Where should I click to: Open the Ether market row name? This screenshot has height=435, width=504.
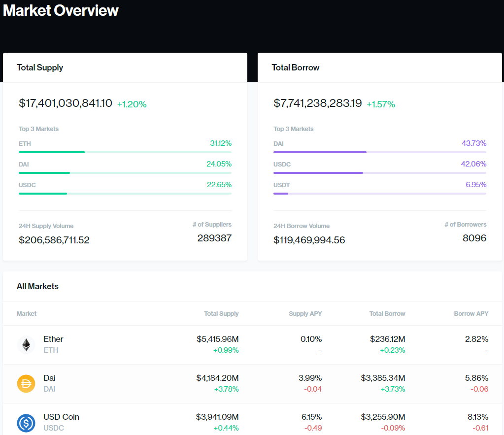click(x=53, y=339)
